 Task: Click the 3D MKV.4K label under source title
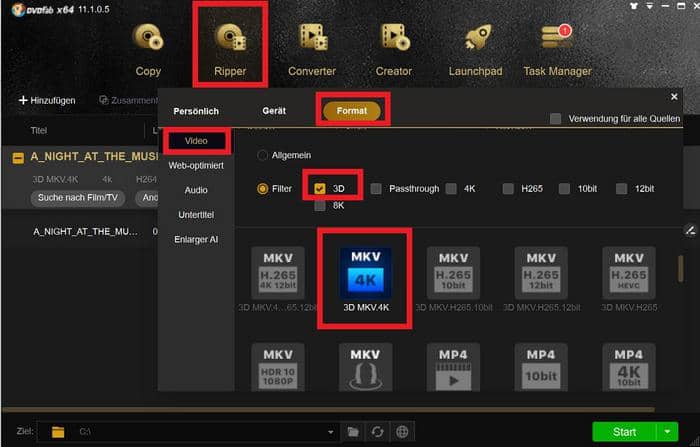55,179
